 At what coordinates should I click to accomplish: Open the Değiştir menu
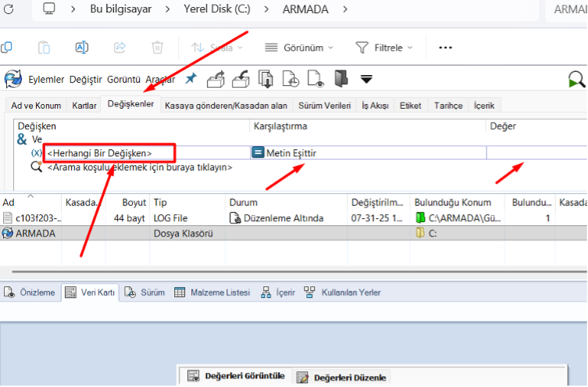pyautogui.click(x=85, y=80)
